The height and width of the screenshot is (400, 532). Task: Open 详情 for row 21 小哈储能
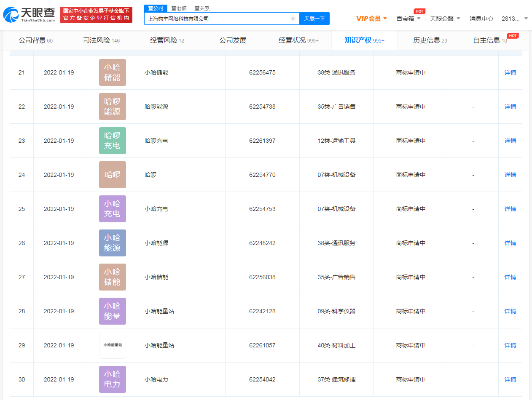coord(510,72)
